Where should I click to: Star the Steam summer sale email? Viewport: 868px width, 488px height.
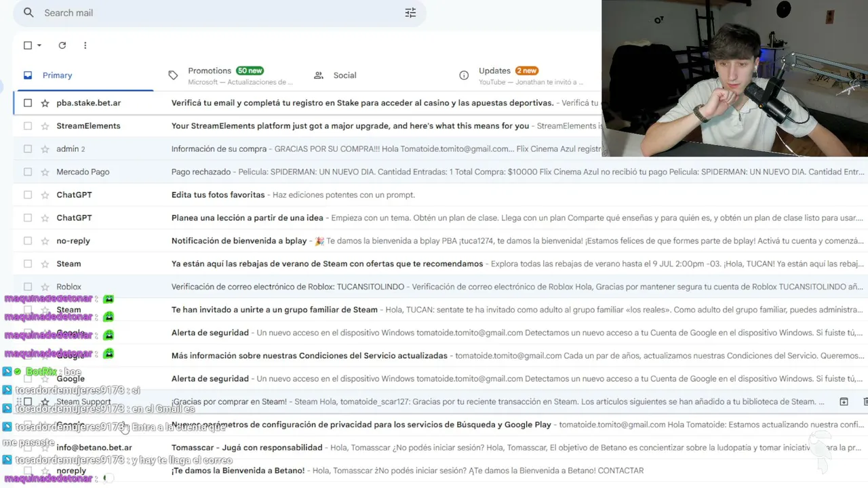tap(45, 264)
